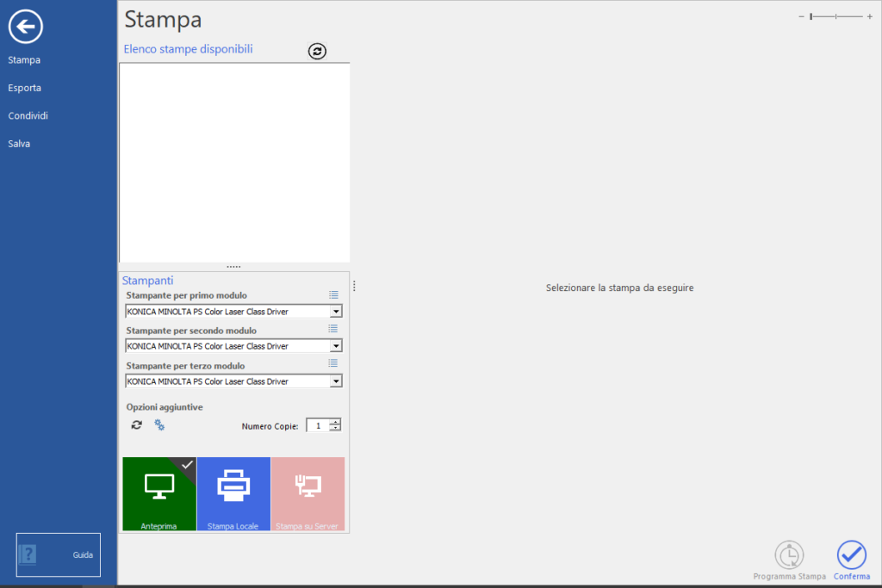
Task: Open the Salva sidebar menu item
Action: tap(19, 144)
